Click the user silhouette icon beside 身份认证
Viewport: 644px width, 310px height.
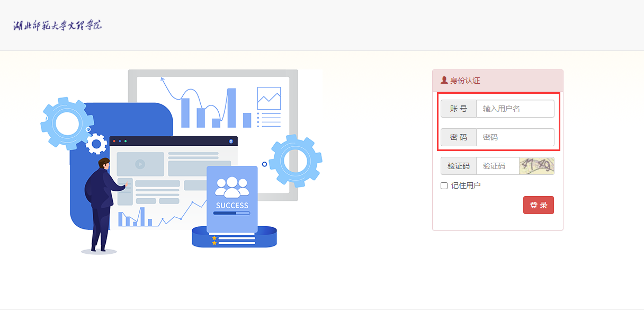pyautogui.click(x=444, y=81)
